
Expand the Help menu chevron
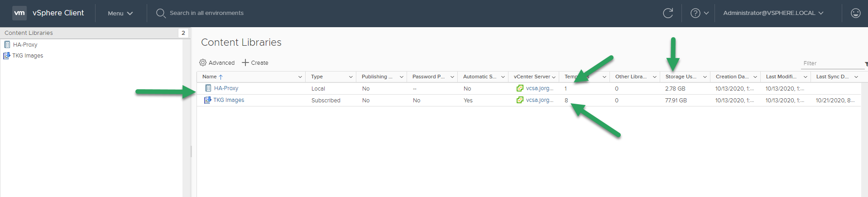coord(706,13)
